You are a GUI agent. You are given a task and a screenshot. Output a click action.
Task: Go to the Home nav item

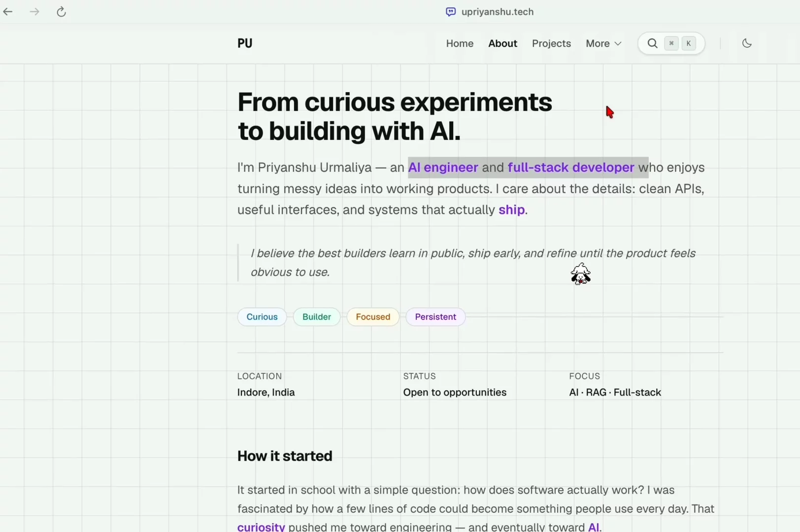pos(460,43)
